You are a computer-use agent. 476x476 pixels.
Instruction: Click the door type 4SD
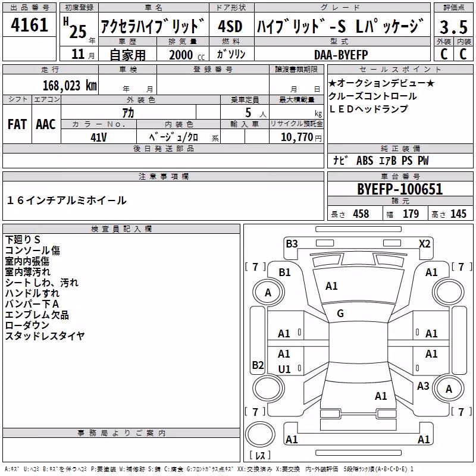coord(230,26)
